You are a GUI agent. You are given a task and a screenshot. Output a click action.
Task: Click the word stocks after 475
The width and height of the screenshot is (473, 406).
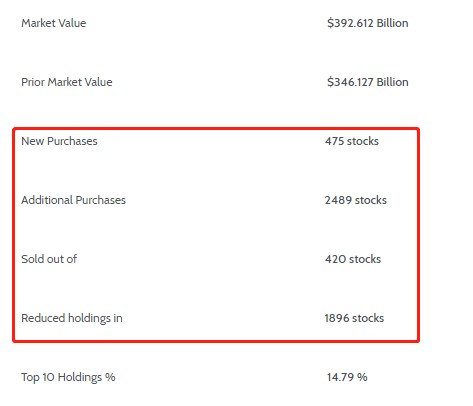[x=363, y=141]
